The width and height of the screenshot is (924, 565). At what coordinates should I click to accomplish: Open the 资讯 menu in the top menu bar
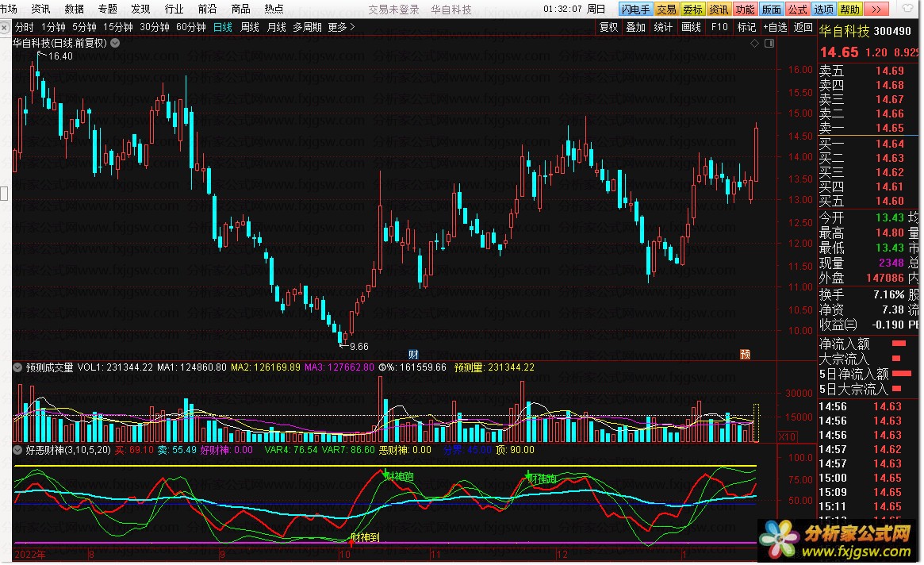pos(40,9)
